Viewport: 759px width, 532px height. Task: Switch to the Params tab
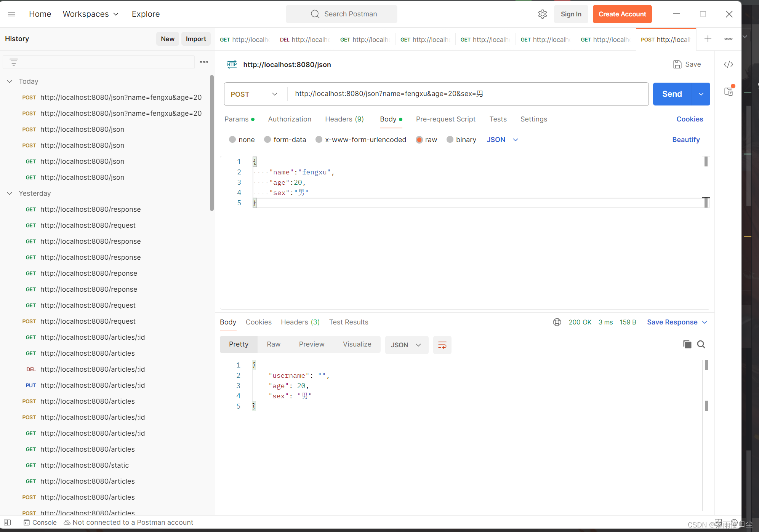click(x=239, y=119)
